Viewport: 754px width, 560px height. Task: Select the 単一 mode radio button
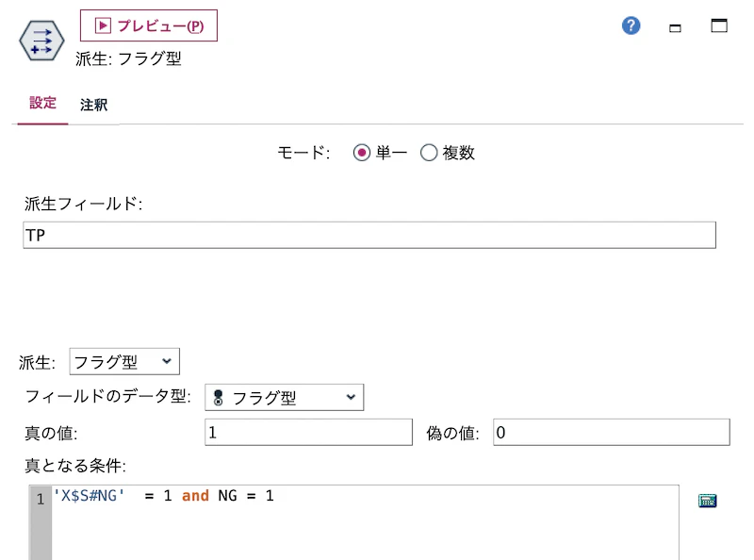pos(360,152)
